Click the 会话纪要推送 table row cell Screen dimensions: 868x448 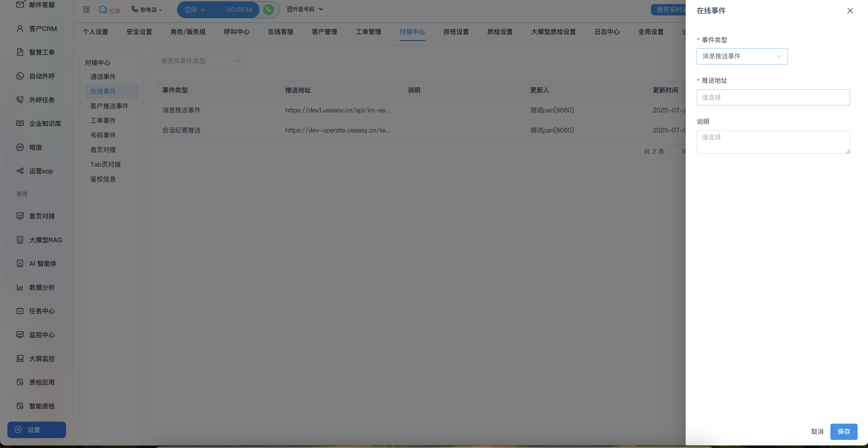click(181, 130)
